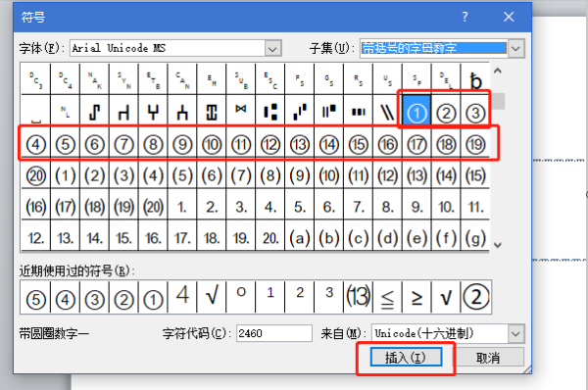Choose large digit 4 in recent symbols
The width and height of the screenshot is (588, 390).
(182, 296)
